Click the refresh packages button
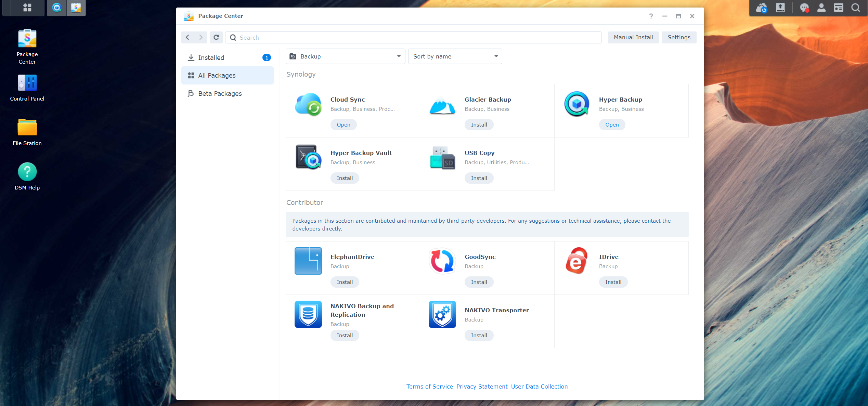The width and height of the screenshot is (868, 406). 217,37
